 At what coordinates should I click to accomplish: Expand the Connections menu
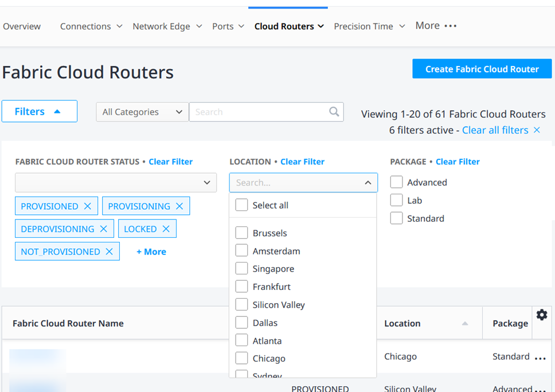[x=91, y=26]
